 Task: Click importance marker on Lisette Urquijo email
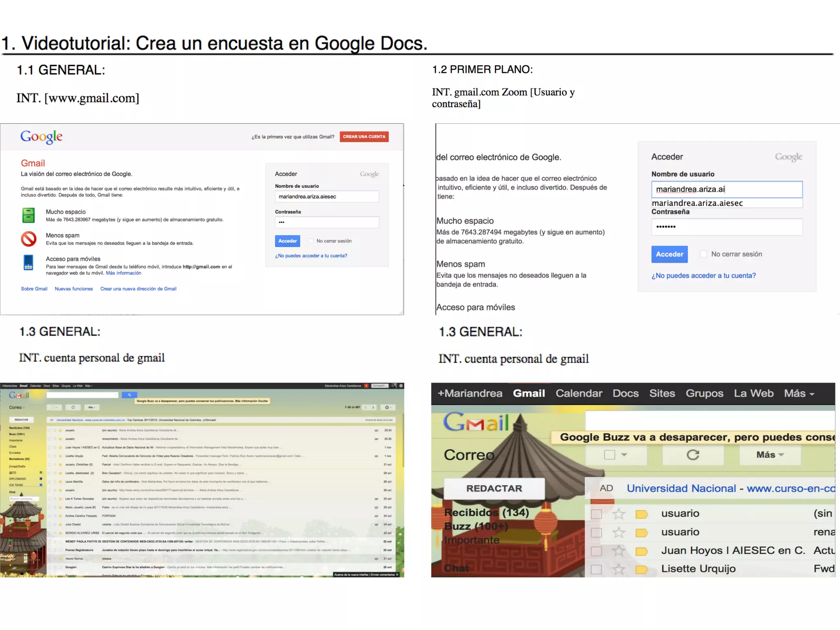[x=641, y=569]
